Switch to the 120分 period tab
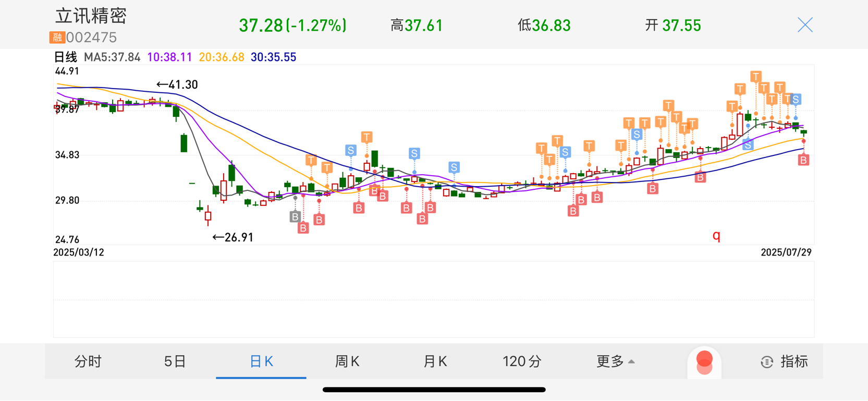Viewport: 868px width, 401px height. (522, 361)
